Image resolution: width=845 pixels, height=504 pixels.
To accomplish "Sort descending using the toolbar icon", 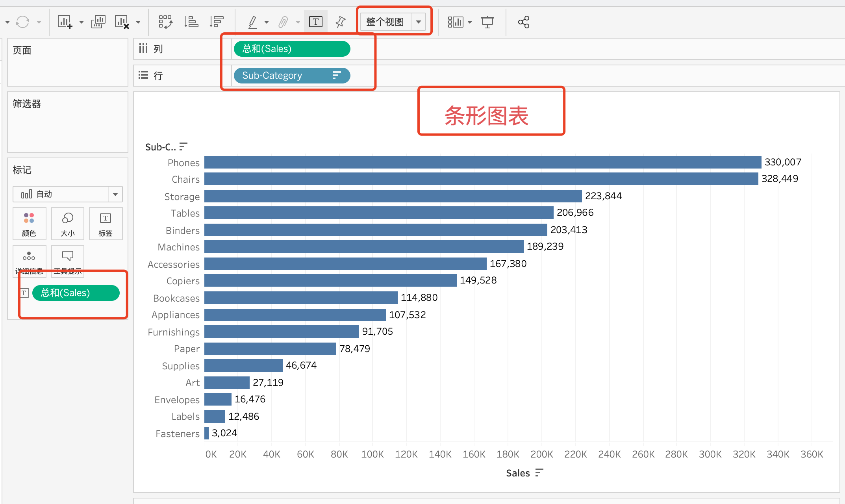I will pyautogui.click(x=216, y=22).
